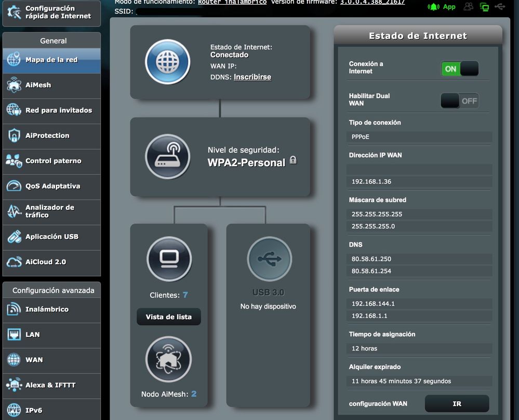
Task: Open Configuración rápida de Internet
Action: [51, 12]
